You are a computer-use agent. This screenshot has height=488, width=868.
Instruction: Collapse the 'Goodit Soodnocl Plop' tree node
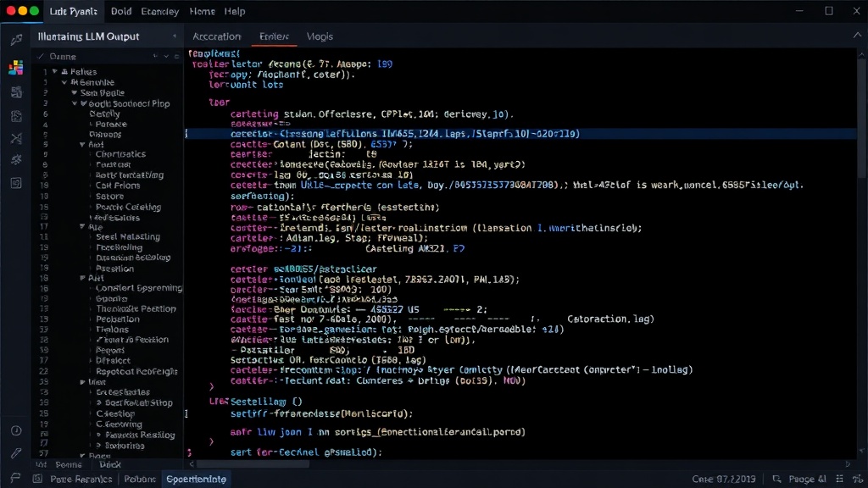[x=75, y=103]
